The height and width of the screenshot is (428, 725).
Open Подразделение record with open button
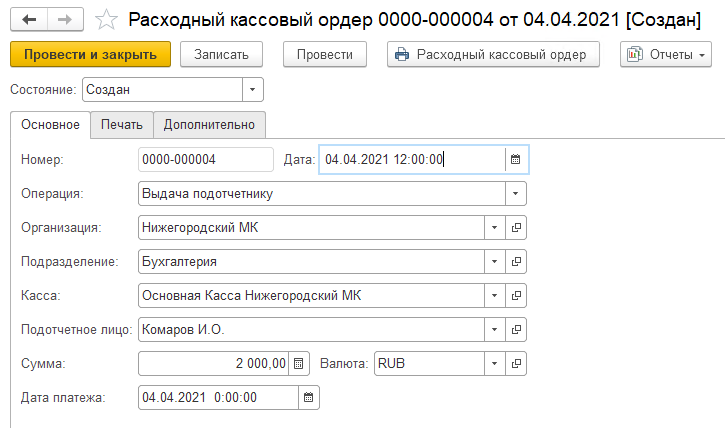(516, 262)
